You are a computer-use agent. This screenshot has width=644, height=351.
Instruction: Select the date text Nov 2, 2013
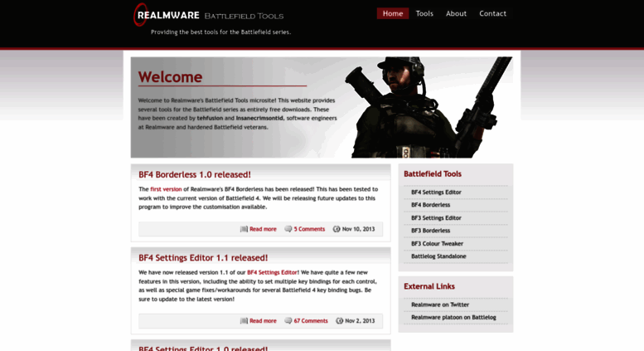[360, 321]
